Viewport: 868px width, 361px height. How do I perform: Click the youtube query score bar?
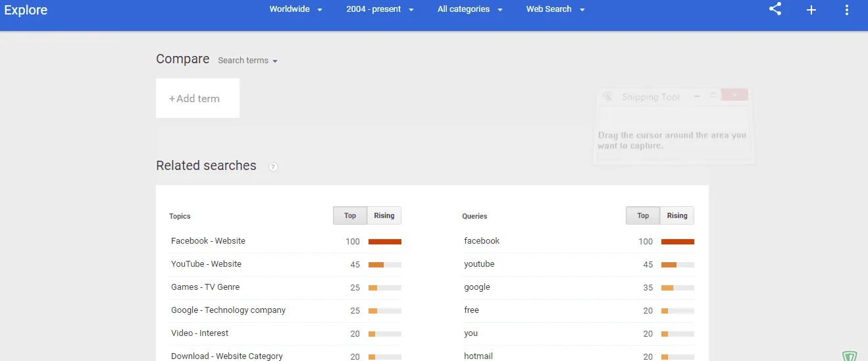pos(678,265)
